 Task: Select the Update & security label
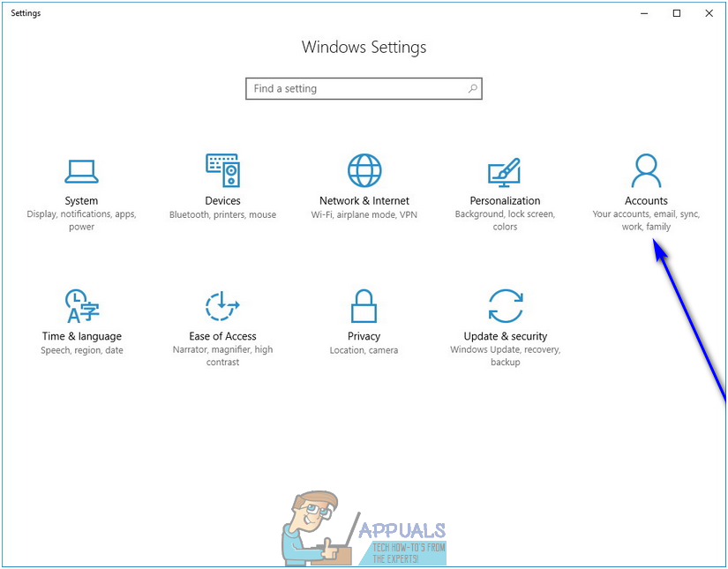click(505, 336)
